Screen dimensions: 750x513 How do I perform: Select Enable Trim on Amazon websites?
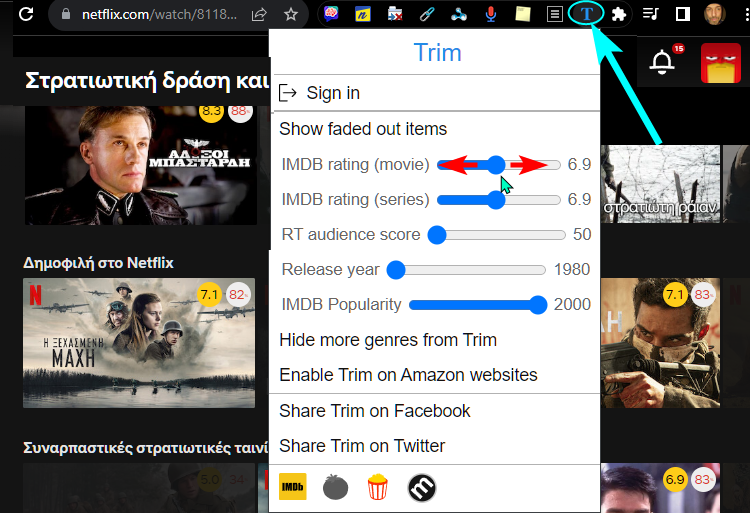coord(408,375)
